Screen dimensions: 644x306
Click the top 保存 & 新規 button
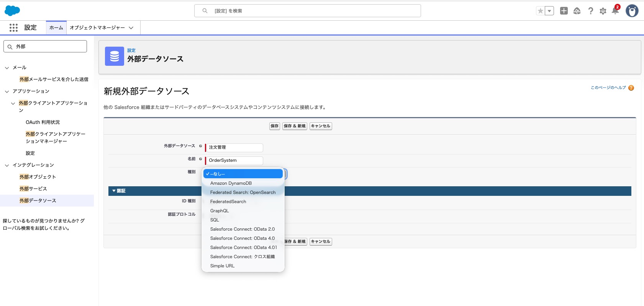click(x=295, y=126)
